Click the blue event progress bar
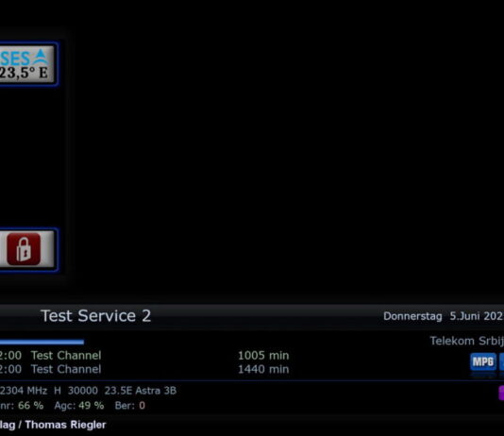 42,342
